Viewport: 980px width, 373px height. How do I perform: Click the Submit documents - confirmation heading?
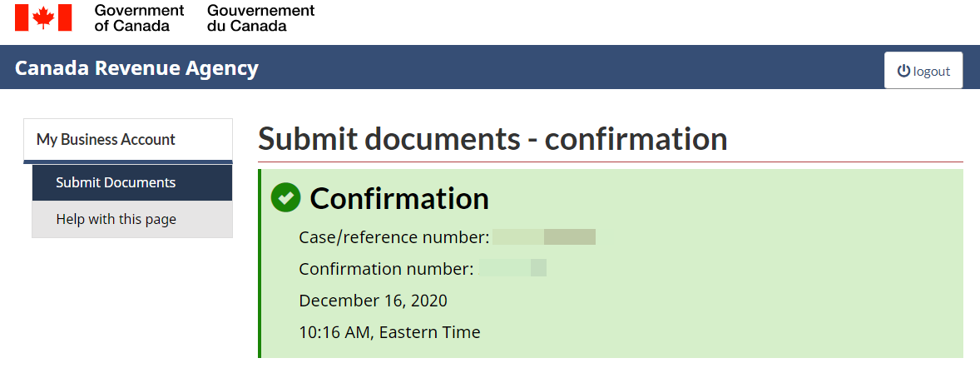(x=492, y=139)
